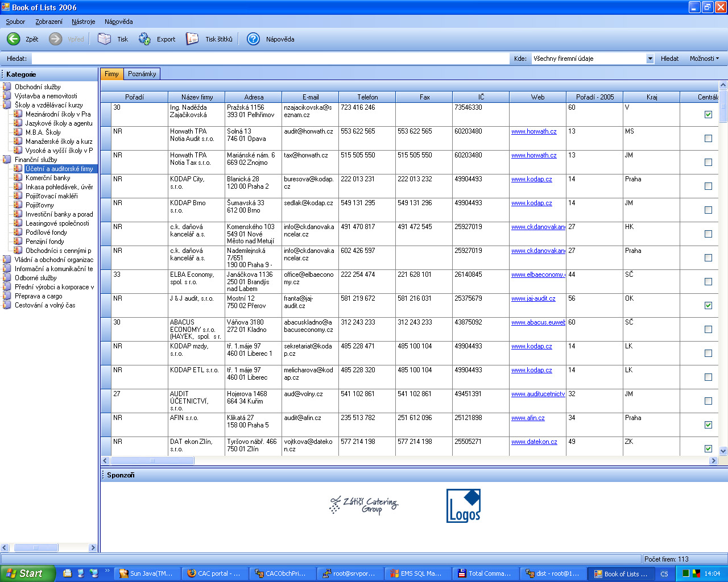Sort by the Telefon column header
The height and width of the screenshot is (582, 728).
(367, 97)
